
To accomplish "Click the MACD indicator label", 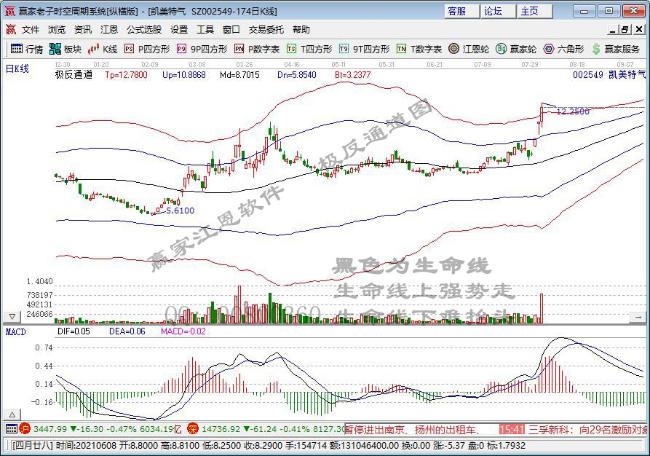I will [16, 332].
